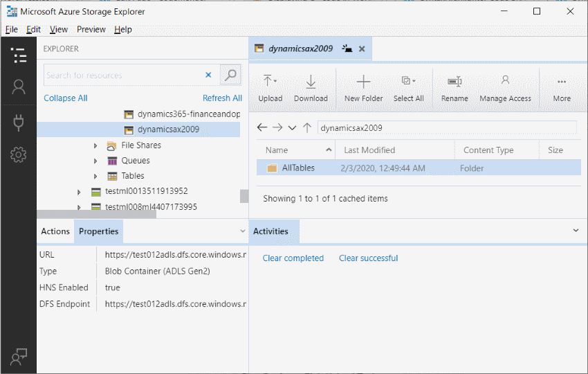This screenshot has width=588, height=374.
Task: Open the Explorer tree view sidebar icon
Action: pos(19,55)
